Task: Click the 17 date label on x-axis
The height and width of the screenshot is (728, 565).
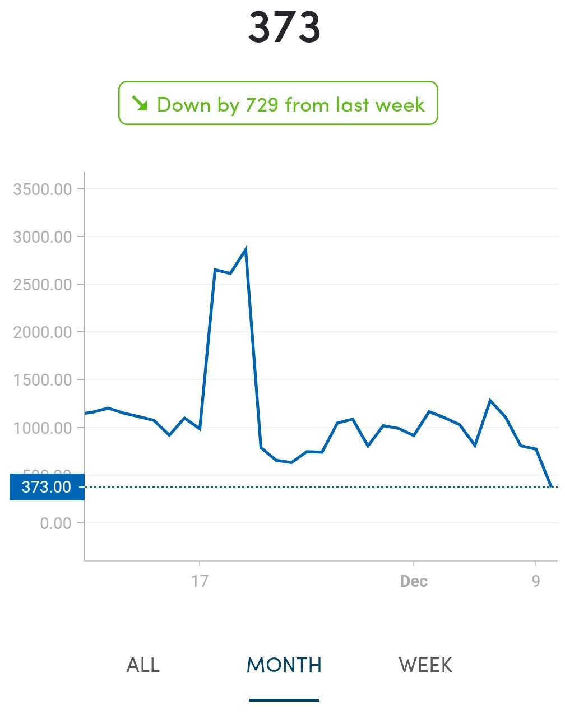Action: tap(200, 581)
